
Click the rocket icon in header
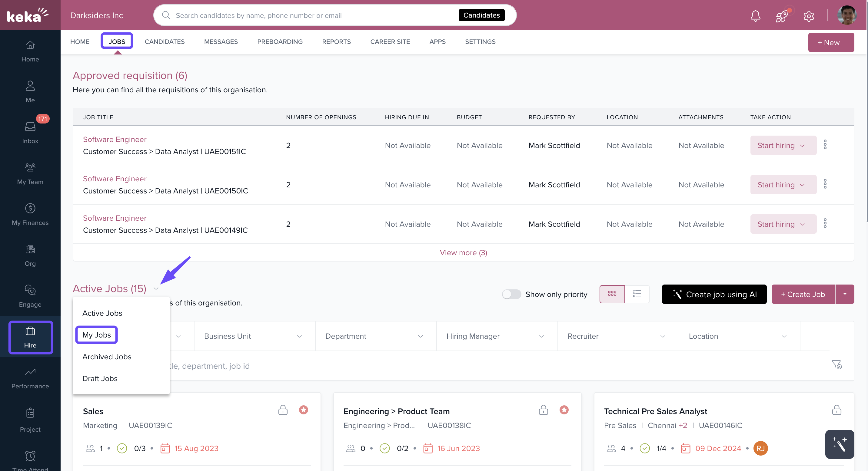pos(782,15)
